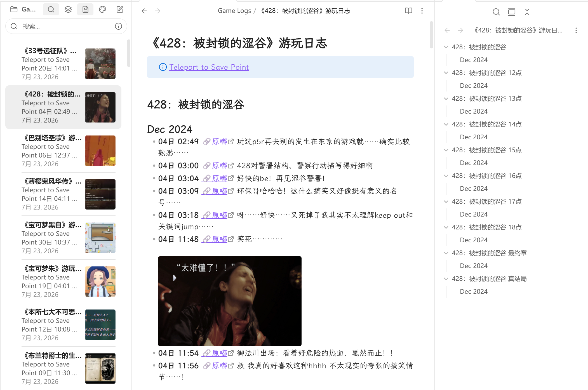Create a new note with the edit icon
This screenshot has height=390, width=588.
[120, 10]
